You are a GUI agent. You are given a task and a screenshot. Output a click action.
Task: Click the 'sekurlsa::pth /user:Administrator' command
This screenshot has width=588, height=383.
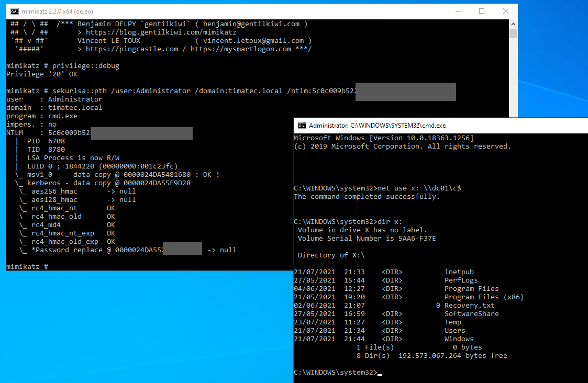click(121, 91)
